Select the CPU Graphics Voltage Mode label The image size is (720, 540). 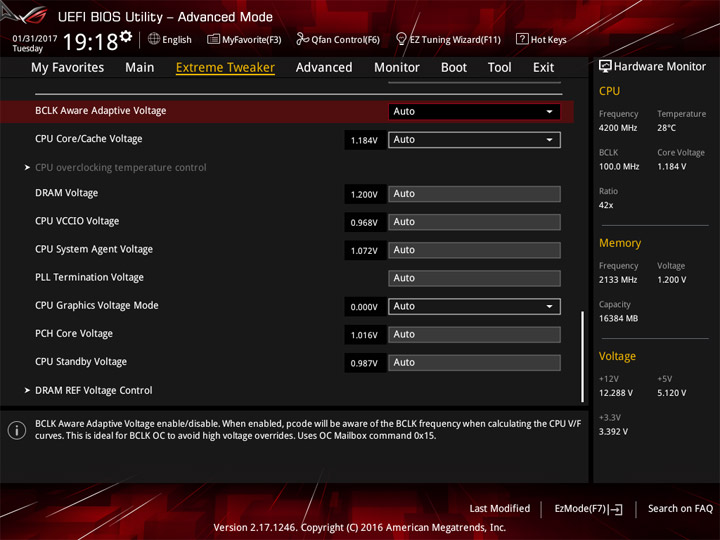96,305
